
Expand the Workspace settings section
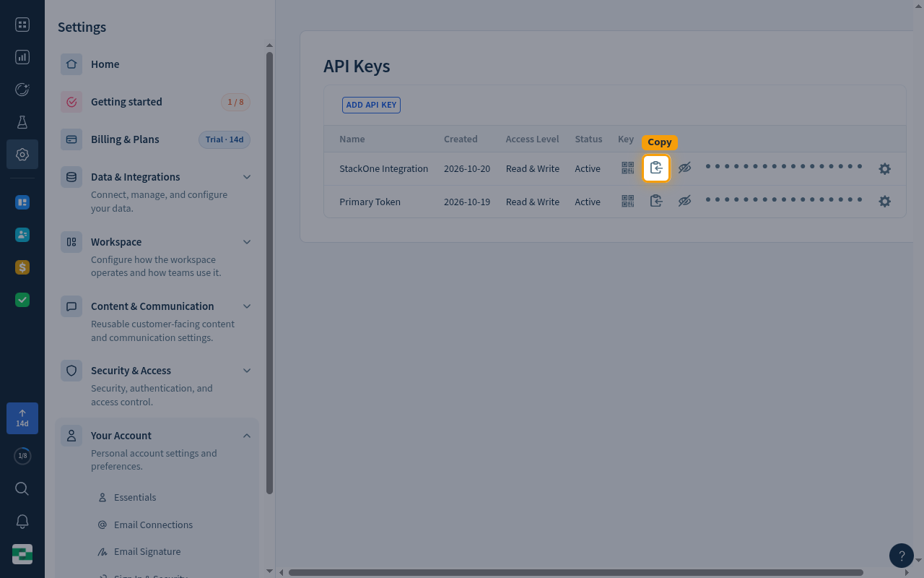pyautogui.click(x=247, y=242)
